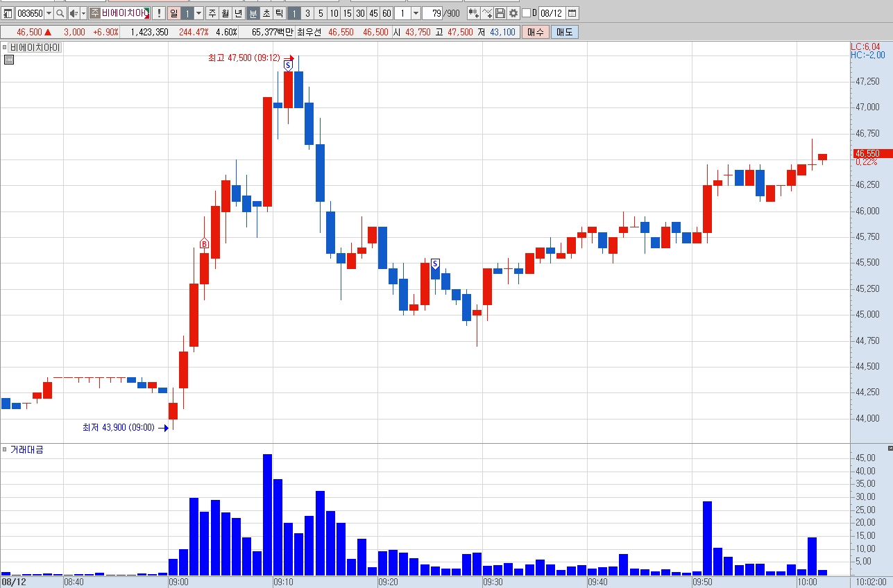Viewport: 893px width, 588px height.
Task: Select the 일 (daily) period button
Action: click(x=174, y=13)
